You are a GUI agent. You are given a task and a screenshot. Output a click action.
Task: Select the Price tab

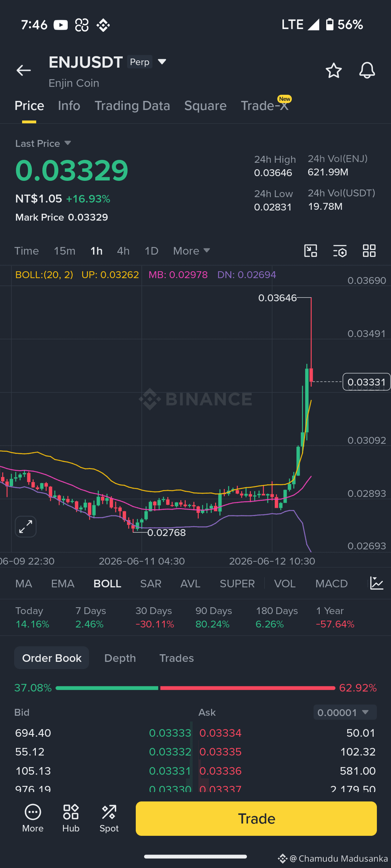[x=29, y=106]
